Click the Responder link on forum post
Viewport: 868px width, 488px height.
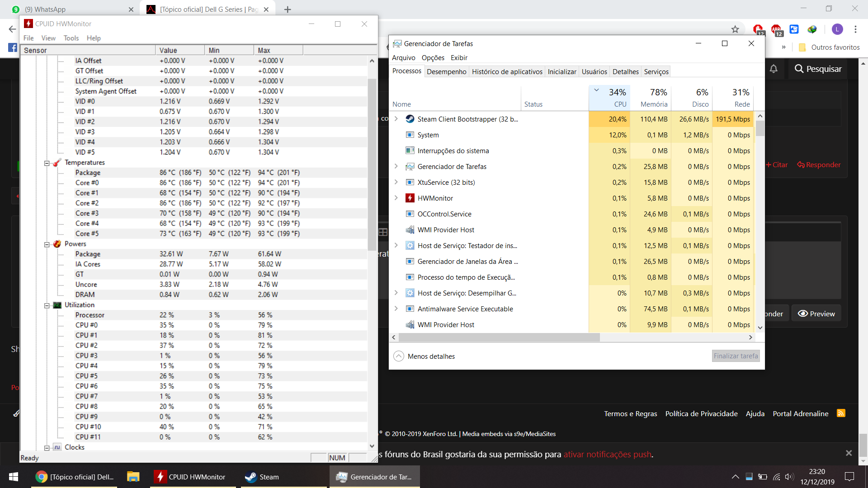(x=819, y=165)
